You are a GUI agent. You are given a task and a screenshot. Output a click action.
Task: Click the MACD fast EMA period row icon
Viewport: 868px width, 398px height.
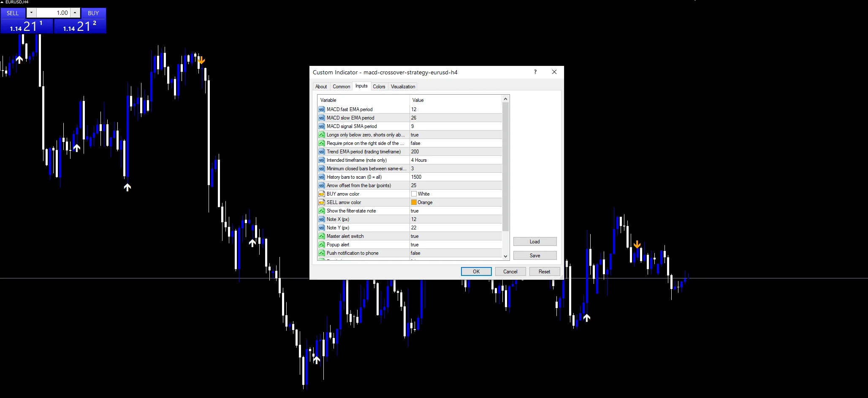(x=322, y=109)
